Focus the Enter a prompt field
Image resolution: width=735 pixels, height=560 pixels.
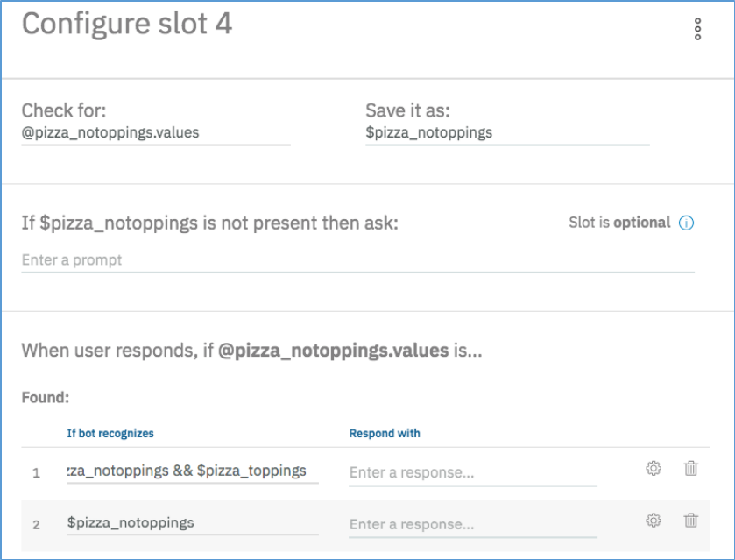(357, 260)
